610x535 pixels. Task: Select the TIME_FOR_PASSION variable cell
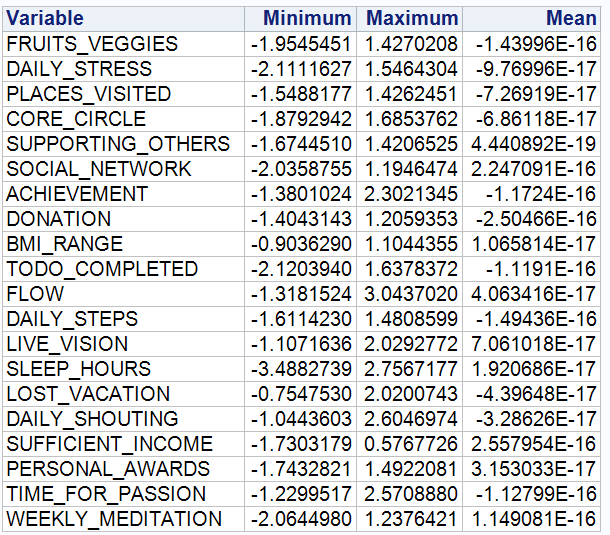(123, 494)
